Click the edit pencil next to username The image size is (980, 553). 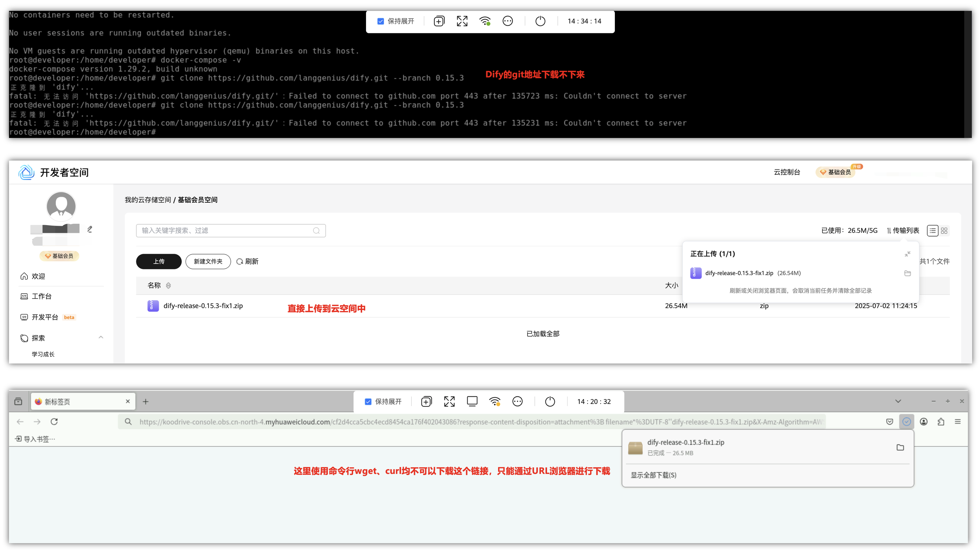click(90, 229)
